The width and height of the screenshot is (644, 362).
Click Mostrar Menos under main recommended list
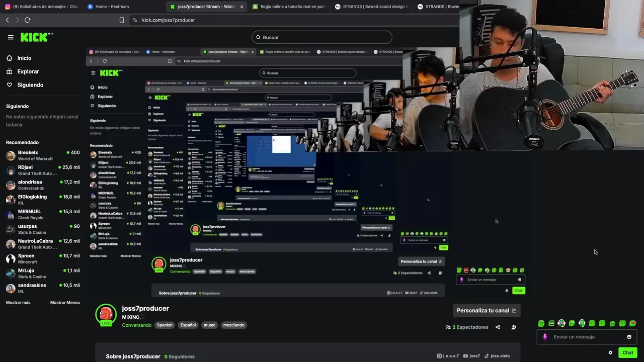pyautogui.click(x=65, y=303)
